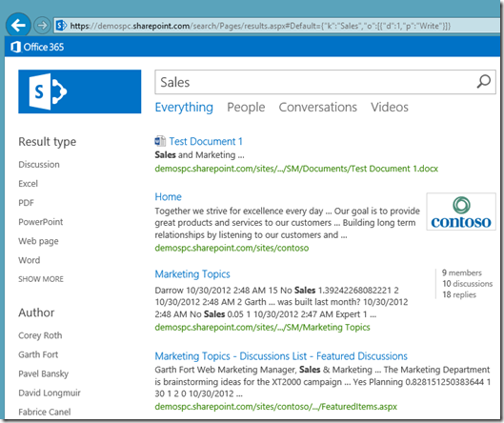Filter by author Garth Fort
504x423 pixels.
click(38, 354)
